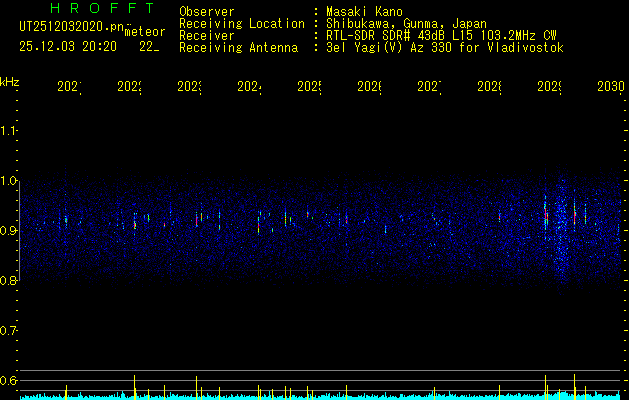Click the 2022 time axis label

pyautogui.click(x=130, y=86)
